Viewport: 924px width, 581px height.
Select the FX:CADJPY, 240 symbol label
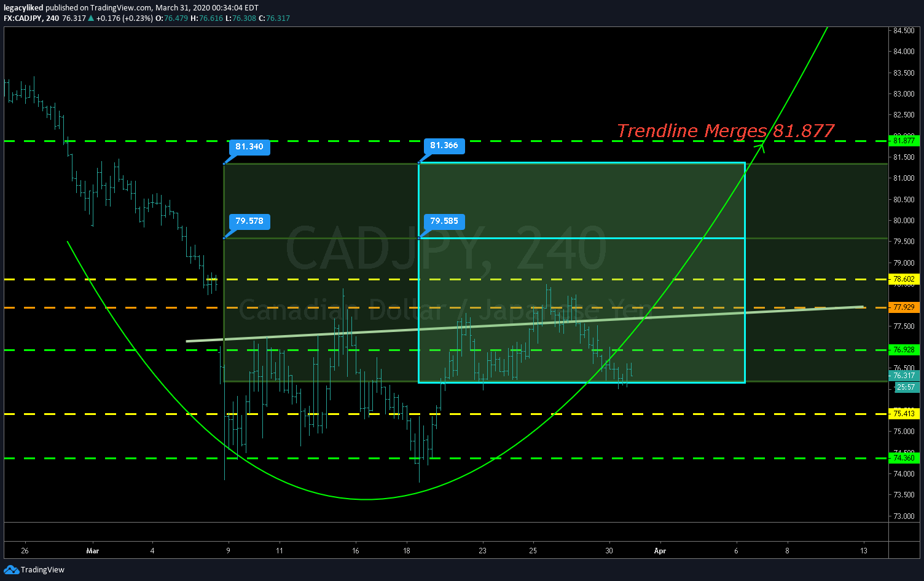(31, 18)
